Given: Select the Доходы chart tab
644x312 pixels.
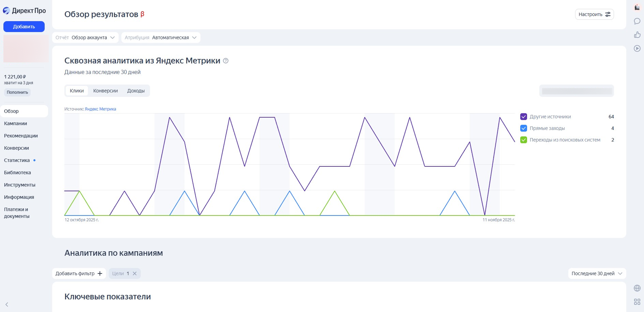Looking at the screenshot, I should tap(136, 91).
